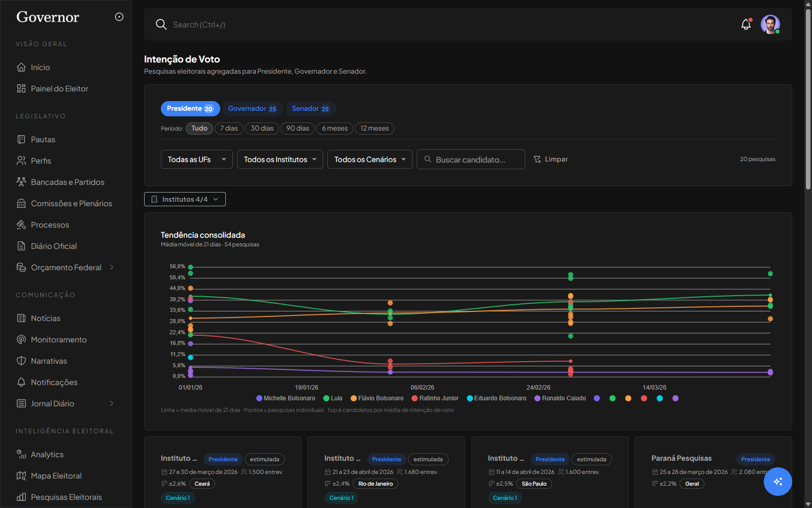This screenshot has height=508, width=812.
Task: Switch to the Senador tab
Action: pos(311,109)
